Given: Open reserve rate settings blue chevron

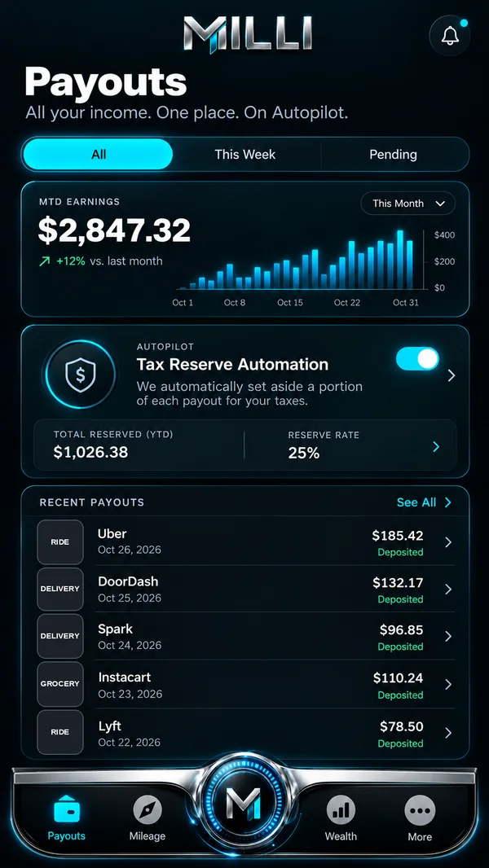Looking at the screenshot, I should point(436,447).
